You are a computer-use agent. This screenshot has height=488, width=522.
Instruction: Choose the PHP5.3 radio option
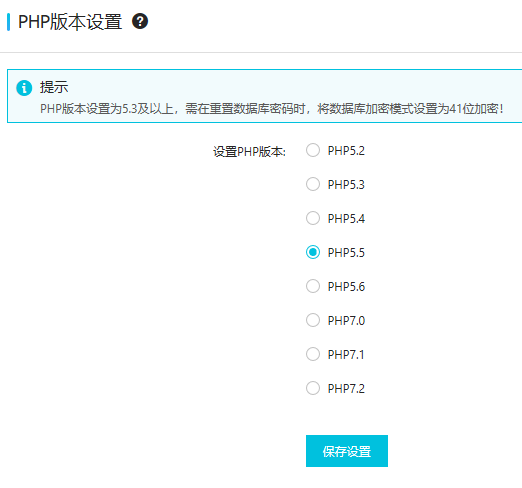click(313, 184)
